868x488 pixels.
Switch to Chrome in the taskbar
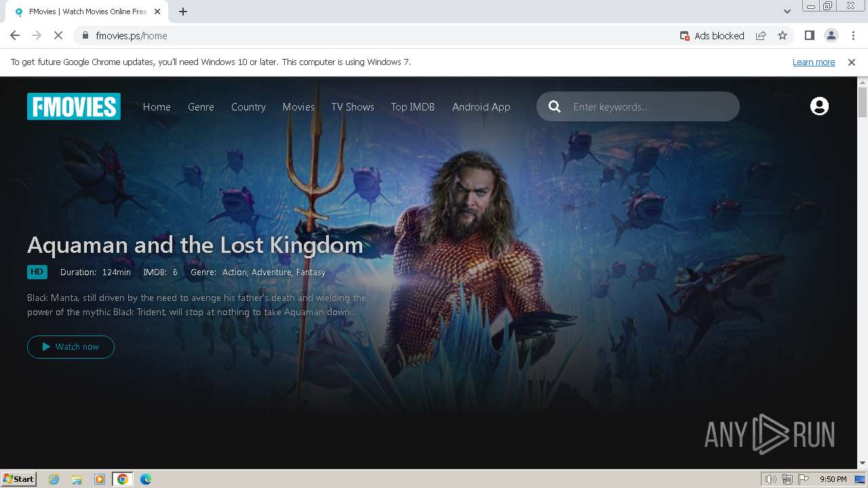click(x=123, y=479)
